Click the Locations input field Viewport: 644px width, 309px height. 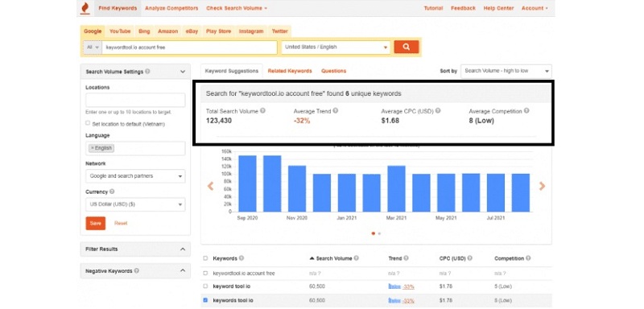(135, 100)
